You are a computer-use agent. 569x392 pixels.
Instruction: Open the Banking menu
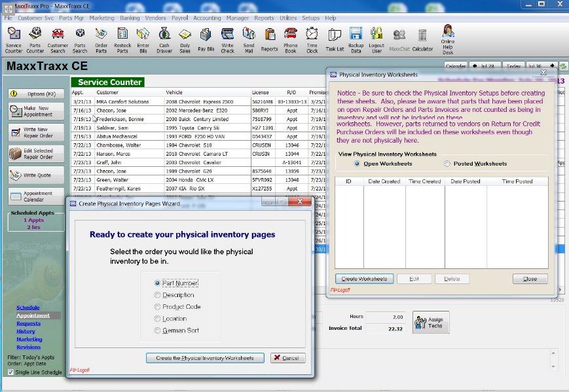[130, 18]
